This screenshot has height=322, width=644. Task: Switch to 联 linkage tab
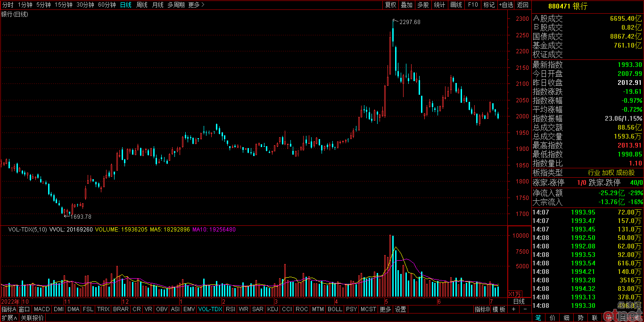coord(595,317)
